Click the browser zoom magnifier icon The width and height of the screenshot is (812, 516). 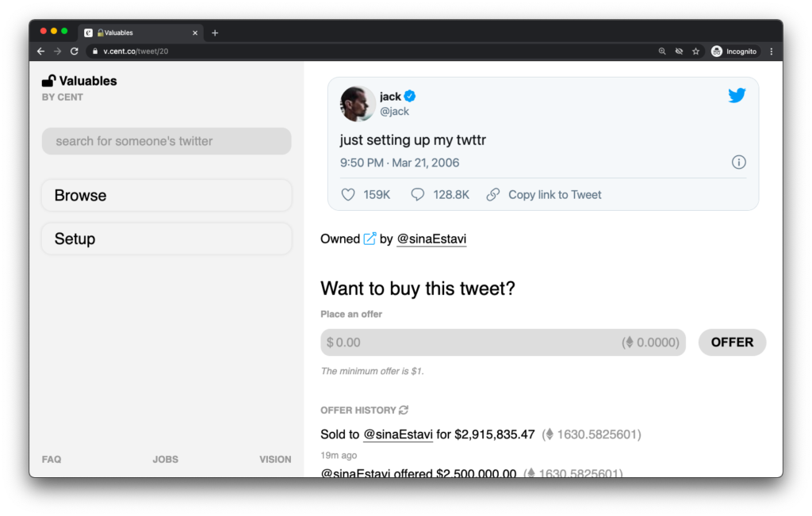tap(662, 52)
